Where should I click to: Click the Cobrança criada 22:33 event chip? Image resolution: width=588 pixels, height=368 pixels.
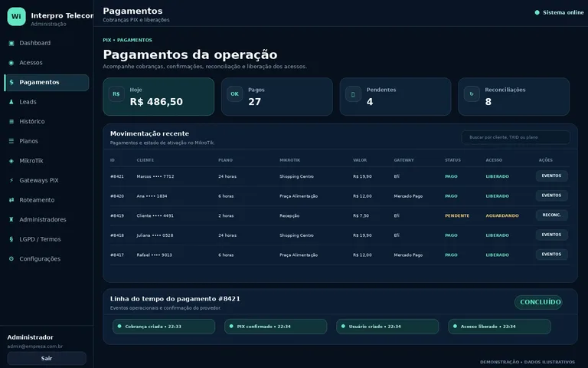point(164,327)
